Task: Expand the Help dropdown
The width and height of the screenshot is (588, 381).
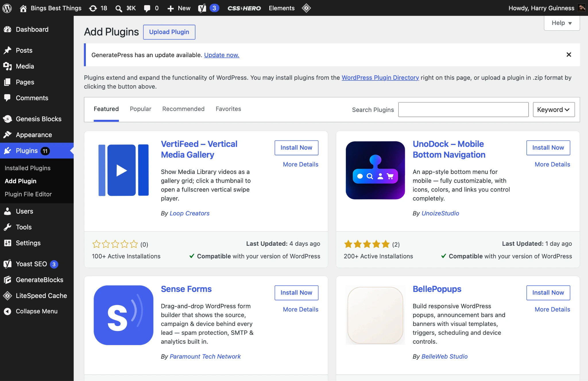Action: [562, 23]
